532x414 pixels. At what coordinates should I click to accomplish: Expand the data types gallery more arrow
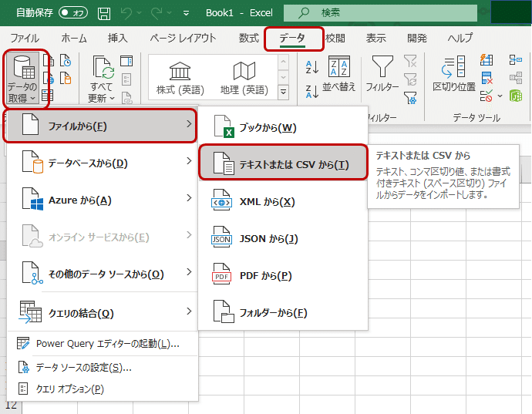click(283, 93)
